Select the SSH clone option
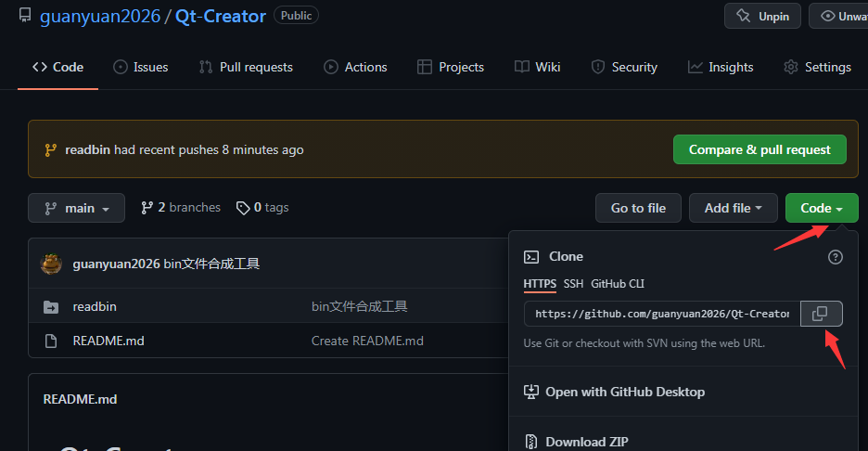 click(x=573, y=284)
